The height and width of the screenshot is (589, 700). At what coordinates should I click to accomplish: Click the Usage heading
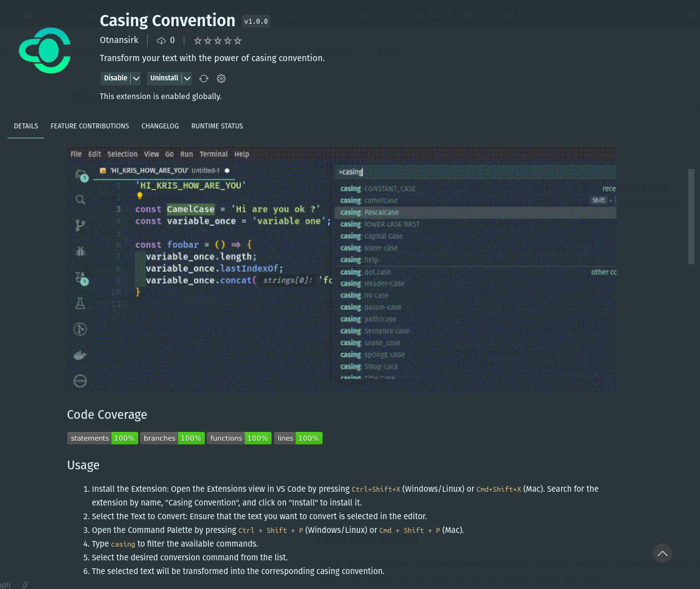click(x=83, y=465)
